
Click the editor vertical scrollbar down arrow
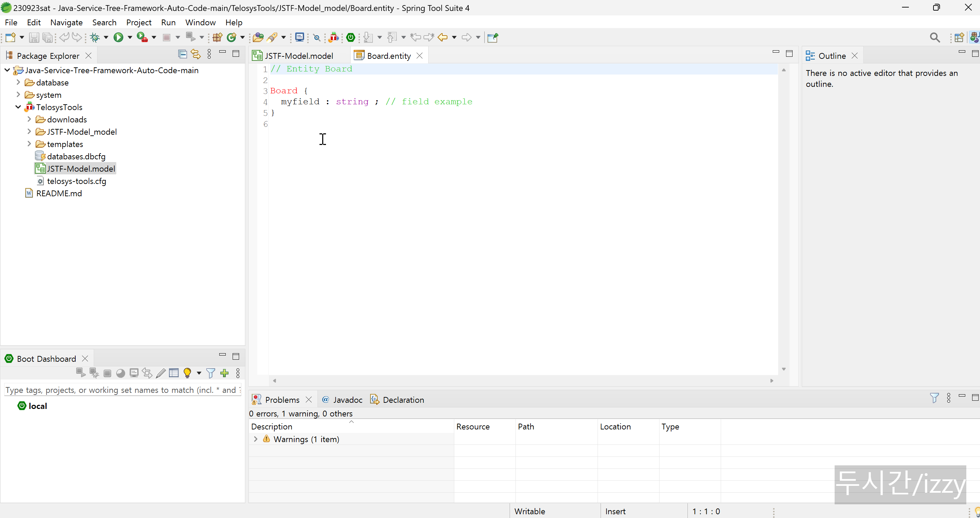[784, 369]
